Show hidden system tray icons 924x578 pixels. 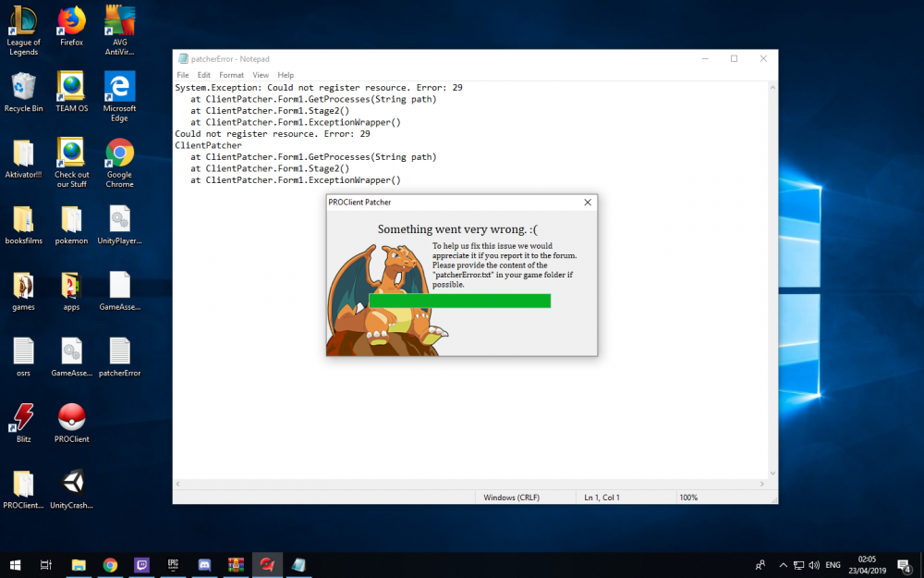tap(784, 564)
